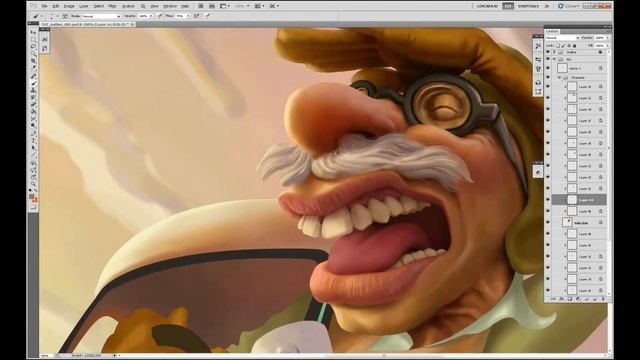Enable airbrush mode in options bar
Viewport: 640px width, 360px height.
196,16
